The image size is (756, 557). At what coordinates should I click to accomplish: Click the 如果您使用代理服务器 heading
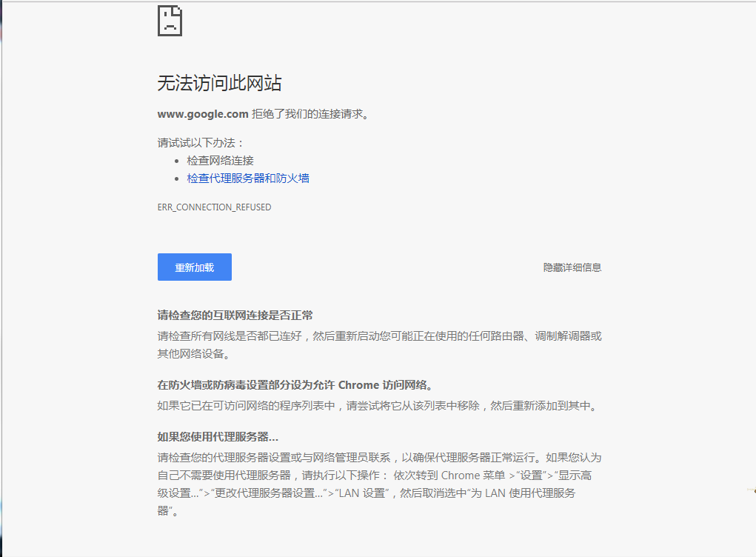218,437
